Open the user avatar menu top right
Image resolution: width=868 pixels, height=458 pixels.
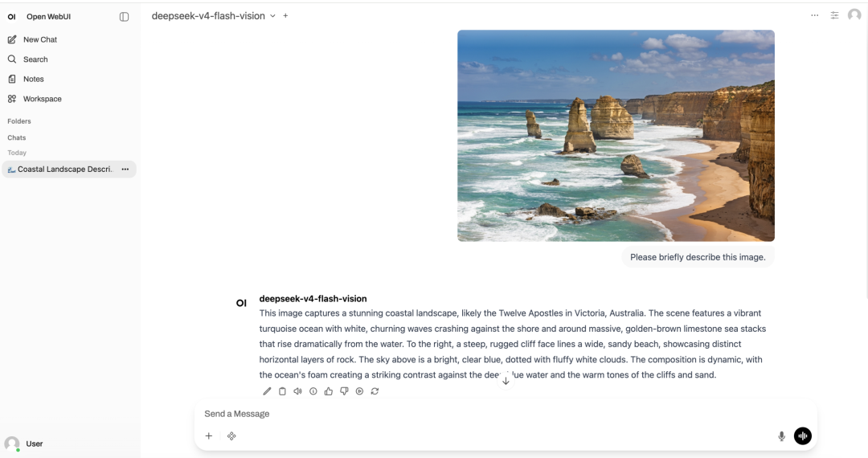854,15
